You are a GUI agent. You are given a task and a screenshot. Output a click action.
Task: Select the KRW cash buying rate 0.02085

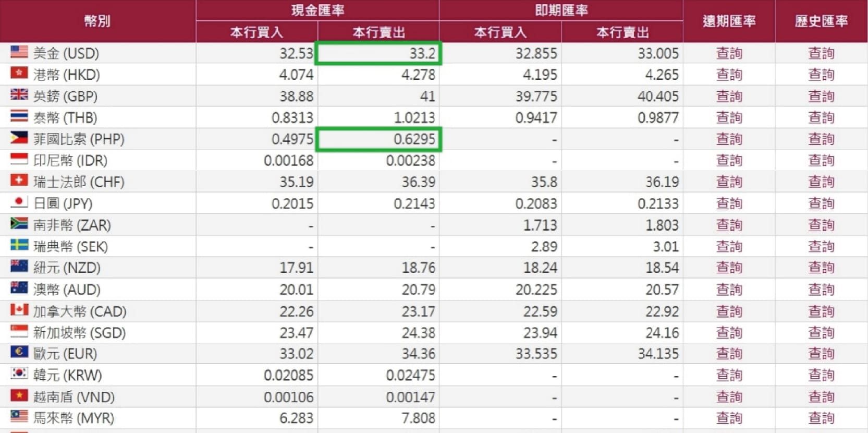tap(288, 375)
